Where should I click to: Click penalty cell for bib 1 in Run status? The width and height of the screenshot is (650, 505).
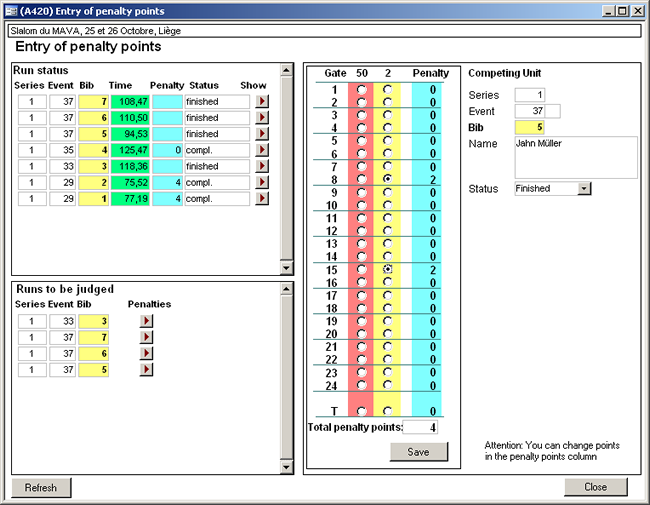(167, 198)
